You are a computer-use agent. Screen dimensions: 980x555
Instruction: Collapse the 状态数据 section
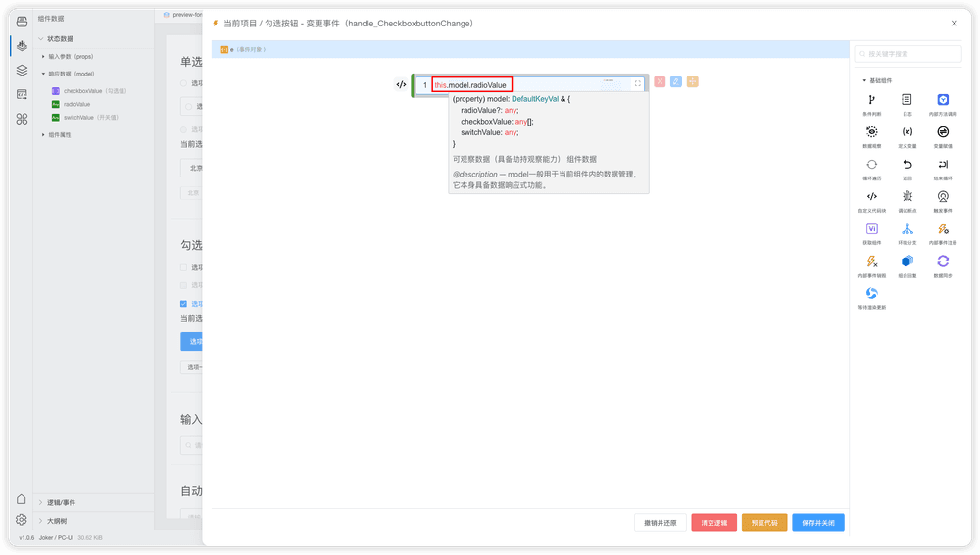pyautogui.click(x=41, y=39)
